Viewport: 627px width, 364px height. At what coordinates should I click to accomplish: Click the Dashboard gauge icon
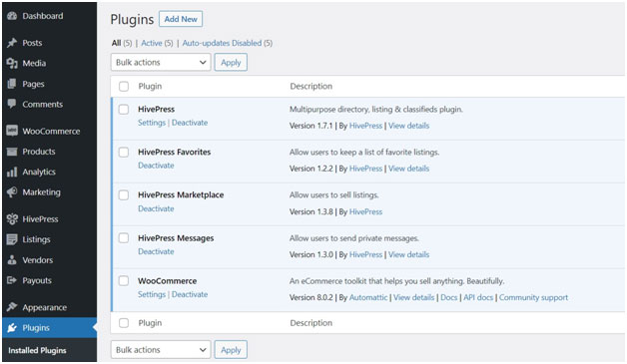pyautogui.click(x=12, y=16)
